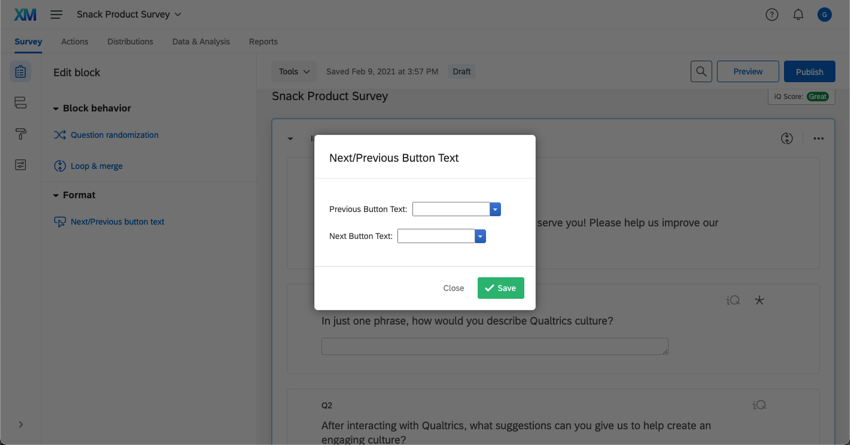Click the Q2 iQ icon
850x445 pixels.
pos(759,405)
